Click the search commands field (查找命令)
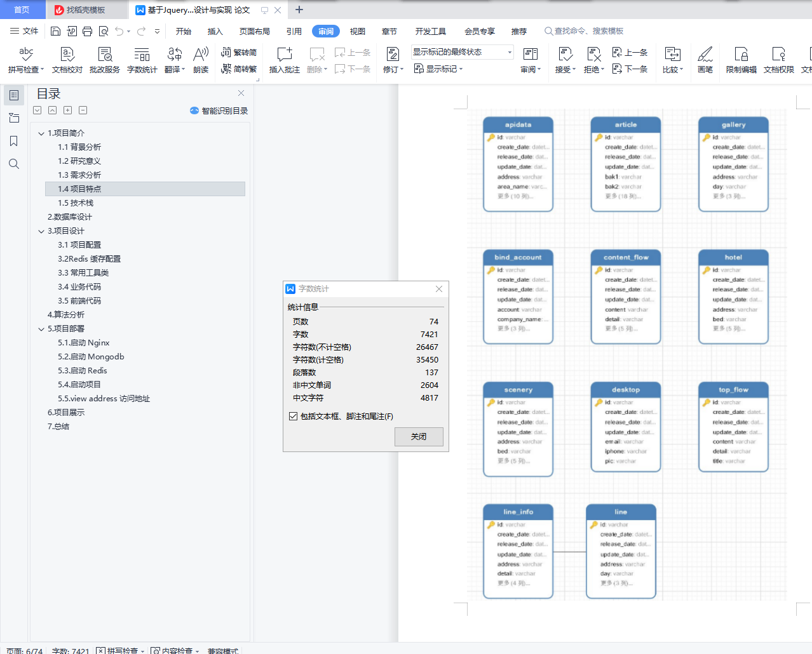This screenshot has width=812, height=654. 584,31
